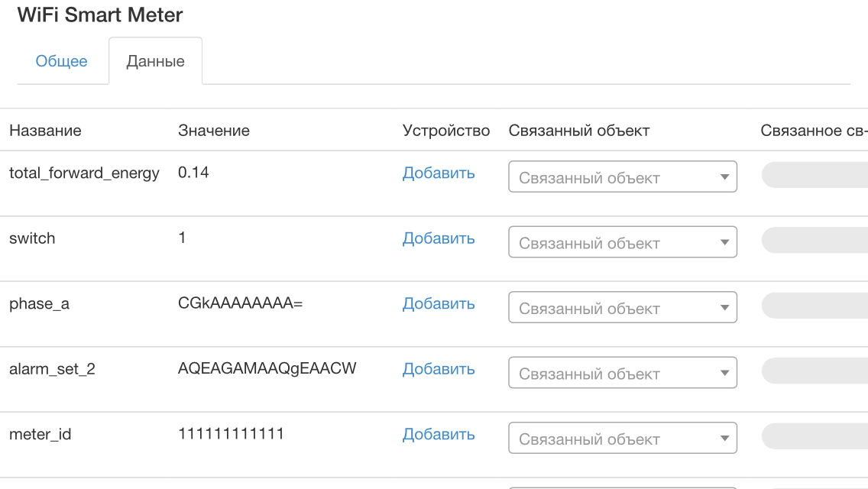Viewport: 868px width, 489px height.
Task: Click Добавить in the phase_a row
Action: coord(438,304)
